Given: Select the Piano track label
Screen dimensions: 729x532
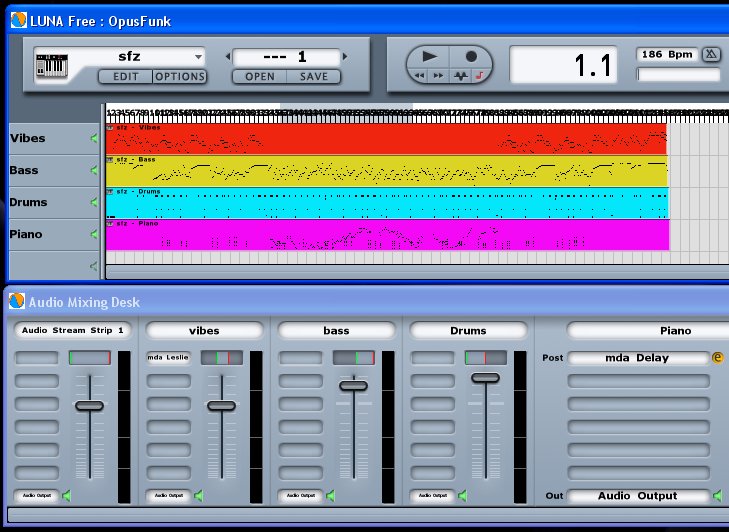Looking at the screenshot, I should click(26, 234).
